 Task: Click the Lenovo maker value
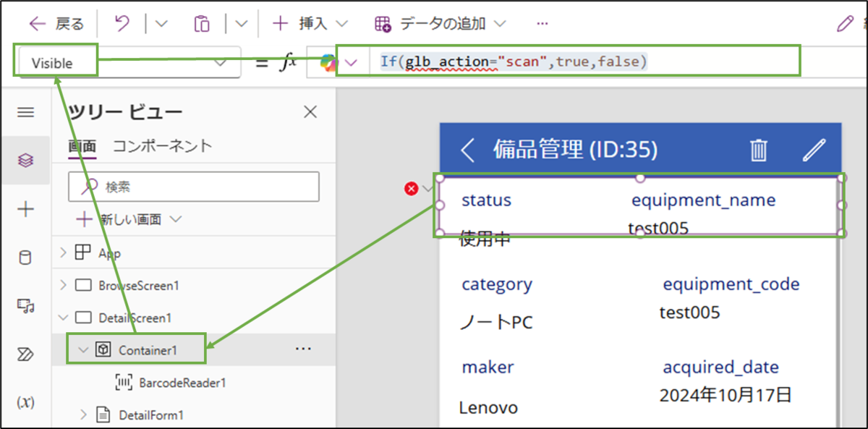pos(488,408)
